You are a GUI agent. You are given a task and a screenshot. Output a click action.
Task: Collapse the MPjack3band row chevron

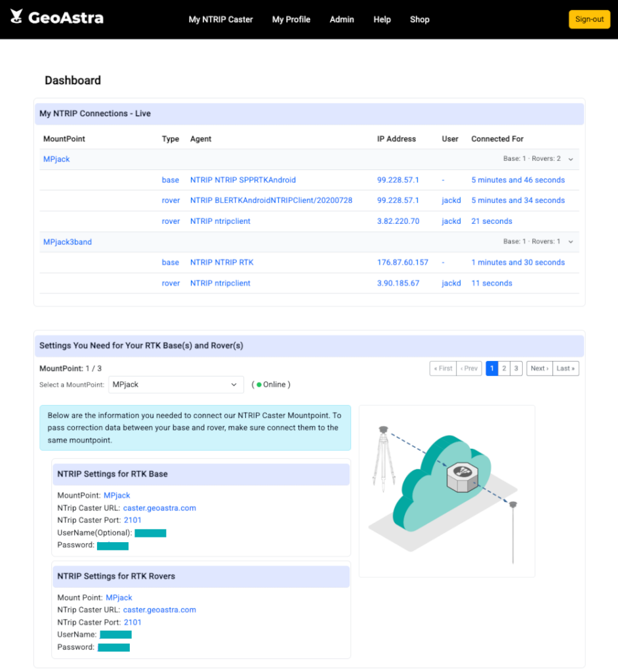pyautogui.click(x=571, y=242)
